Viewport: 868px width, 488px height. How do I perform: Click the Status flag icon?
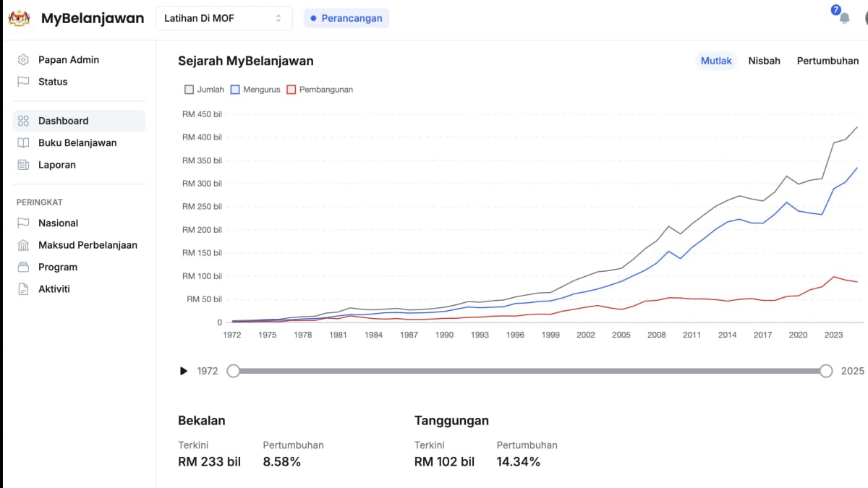click(23, 82)
